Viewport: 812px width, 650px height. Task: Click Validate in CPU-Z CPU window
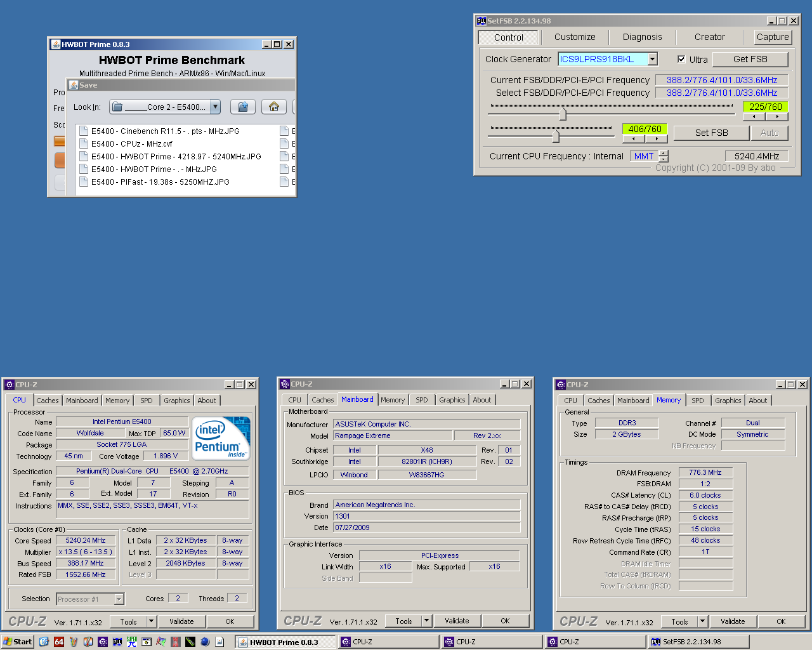181,621
